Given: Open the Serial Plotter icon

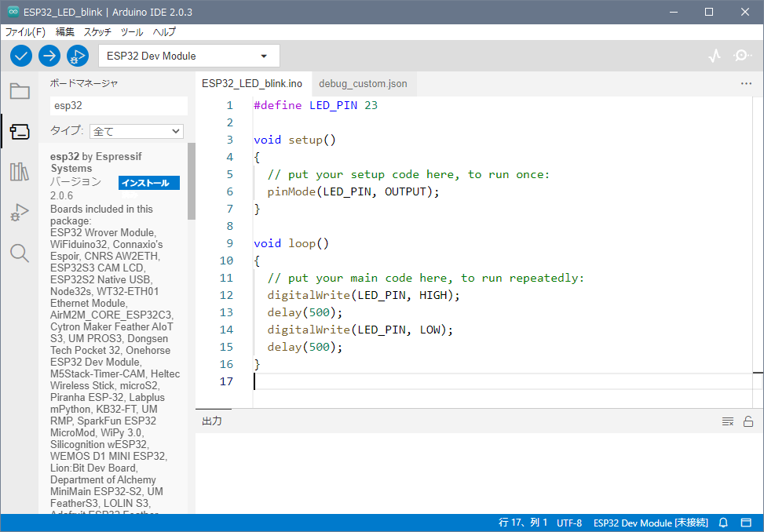Looking at the screenshot, I should (x=715, y=56).
